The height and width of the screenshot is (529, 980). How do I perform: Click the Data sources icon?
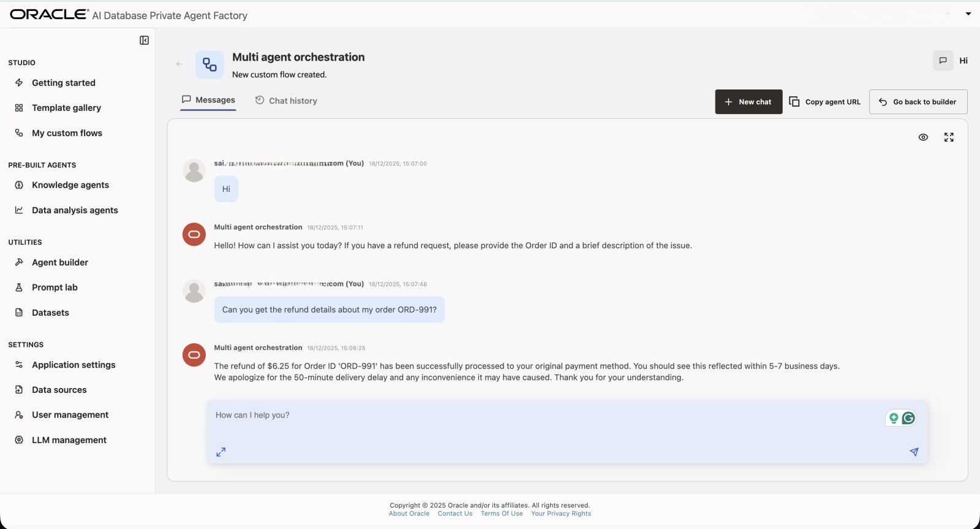[x=19, y=390]
